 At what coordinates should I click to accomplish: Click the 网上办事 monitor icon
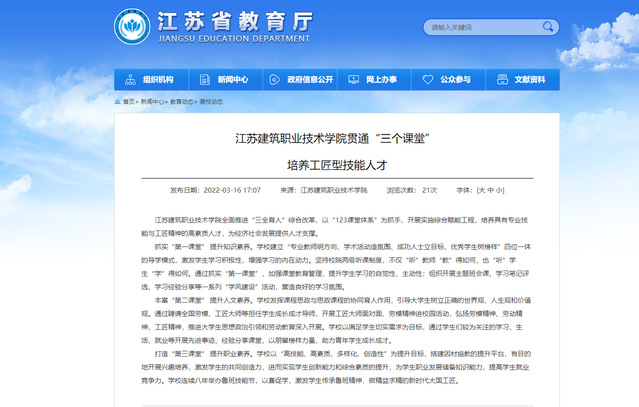pos(354,79)
